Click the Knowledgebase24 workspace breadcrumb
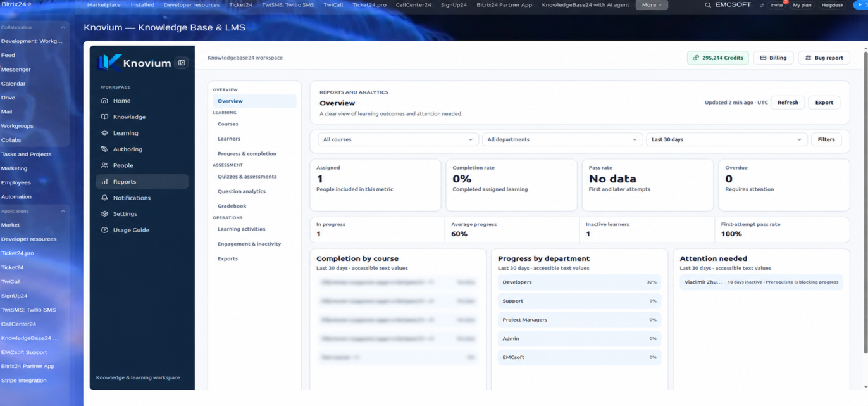This screenshot has width=868, height=406. coord(245,58)
